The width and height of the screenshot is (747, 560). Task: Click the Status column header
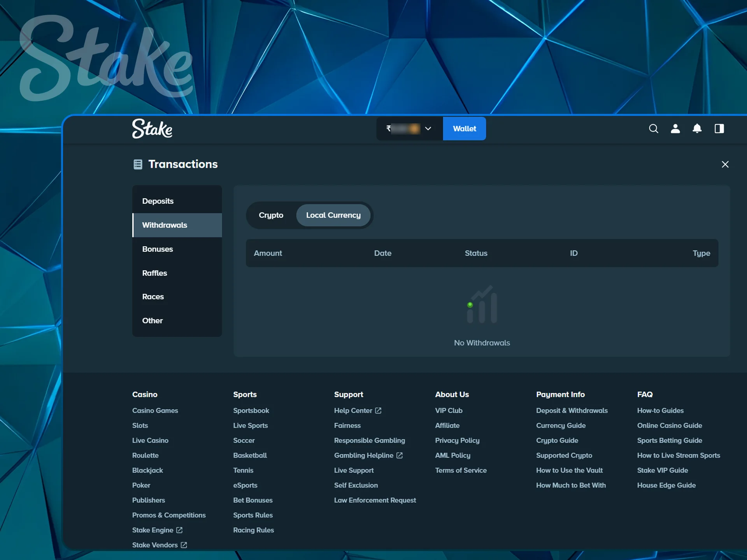(476, 253)
